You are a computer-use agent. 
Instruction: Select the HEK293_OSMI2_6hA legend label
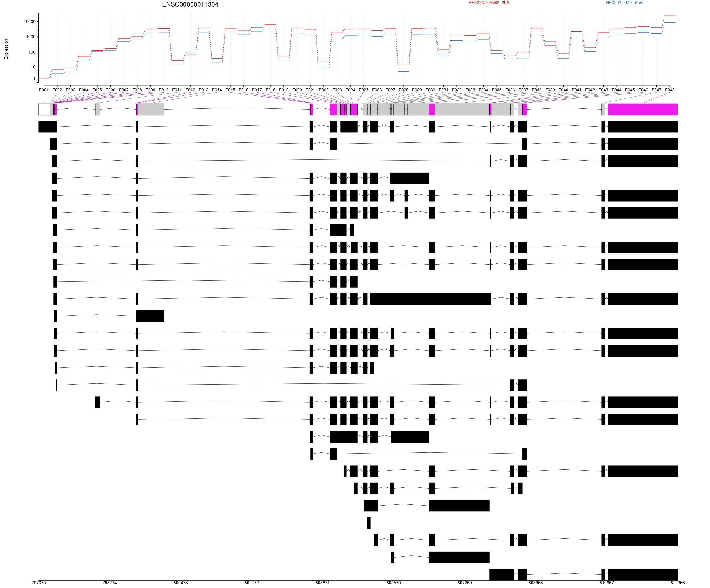pos(488,3)
